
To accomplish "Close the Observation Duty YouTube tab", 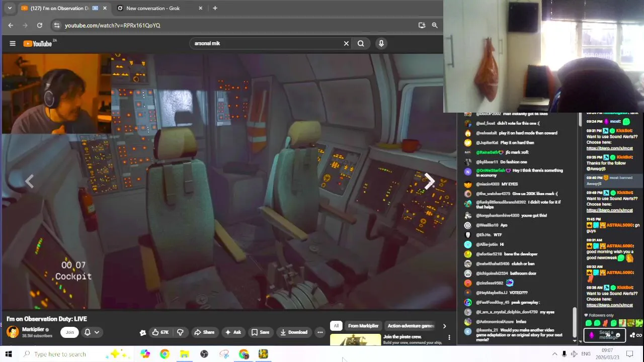I will click(x=105, y=8).
